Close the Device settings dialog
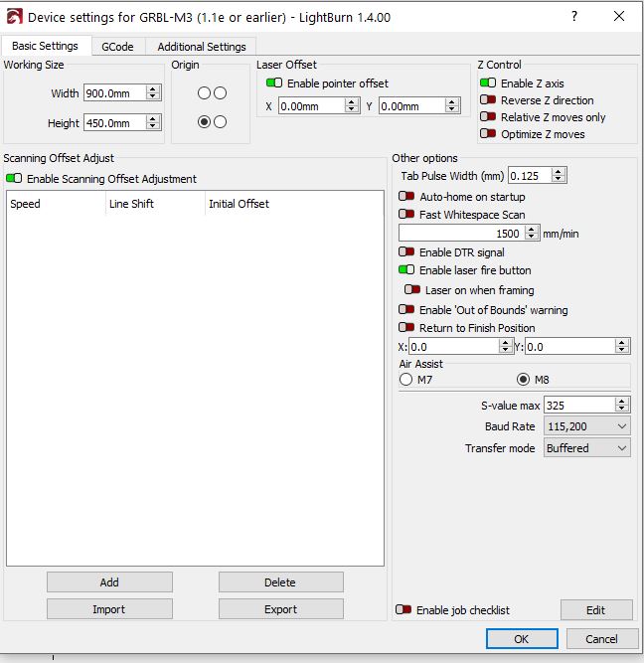 pos(619,17)
